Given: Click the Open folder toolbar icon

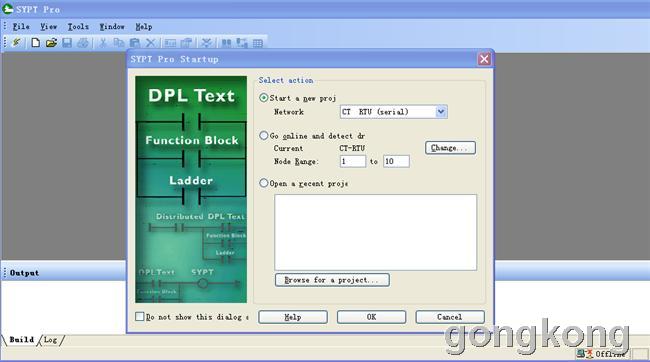Looking at the screenshot, I should [x=51, y=42].
